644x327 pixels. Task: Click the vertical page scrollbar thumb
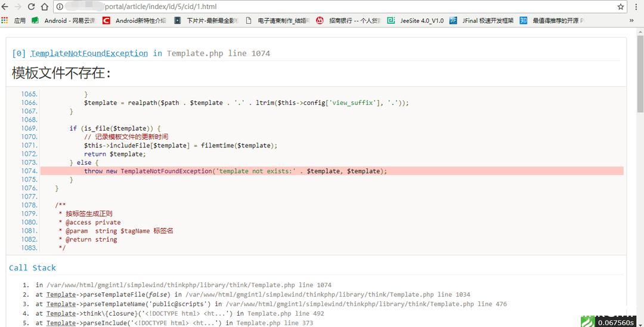pyautogui.click(x=640, y=73)
